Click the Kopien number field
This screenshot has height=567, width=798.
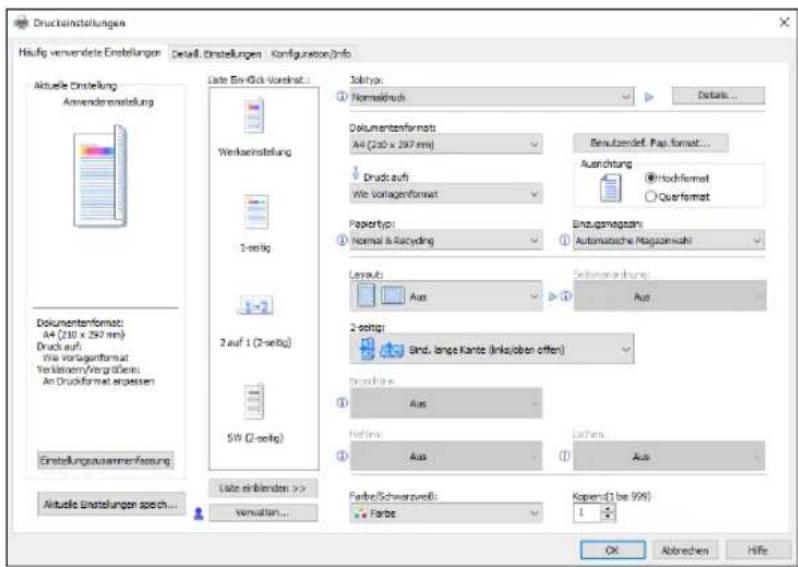(x=587, y=513)
